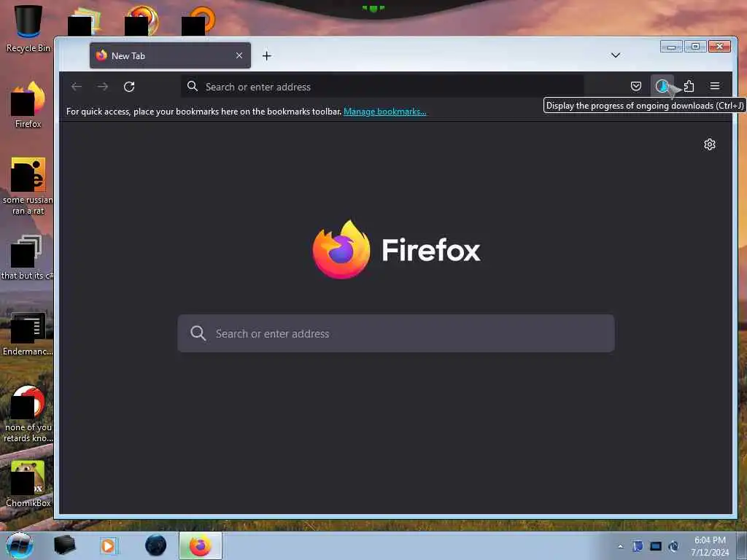747x560 pixels.
Task: Open the Save to Pocket button
Action: (x=636, y=86)
